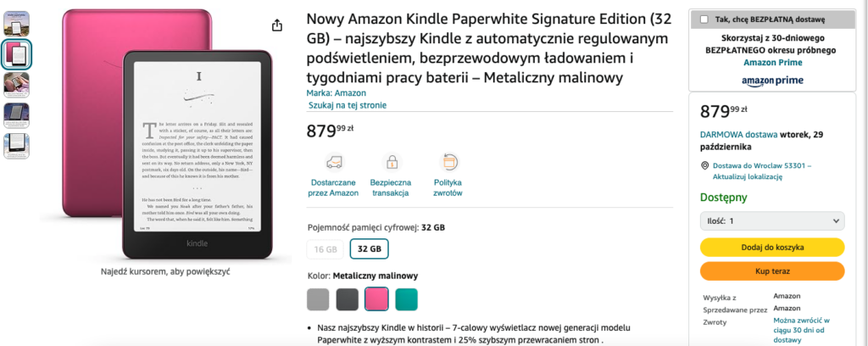Click the Amazon Prime logo
This screenshot has height=346, width=868.
[x=772, y=81]
